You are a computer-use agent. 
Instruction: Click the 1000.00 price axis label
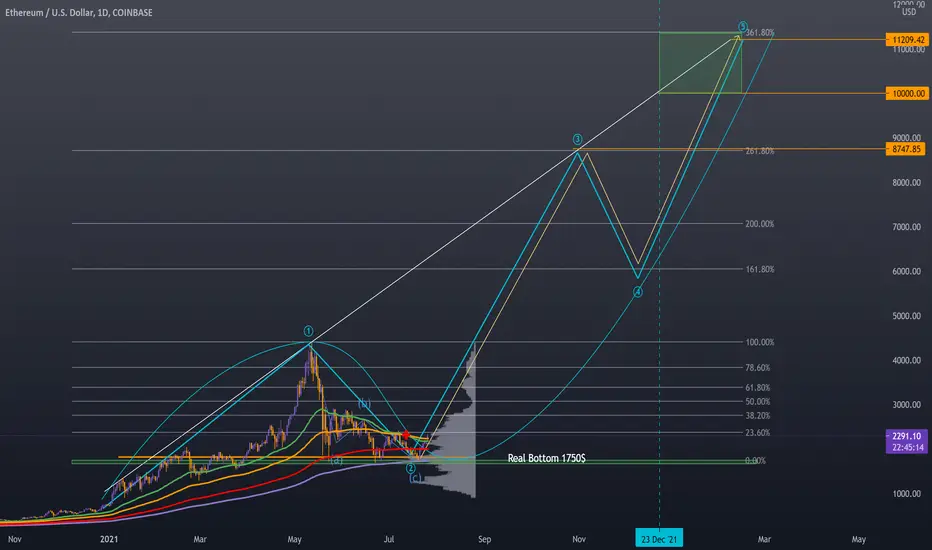click(906, 494)
